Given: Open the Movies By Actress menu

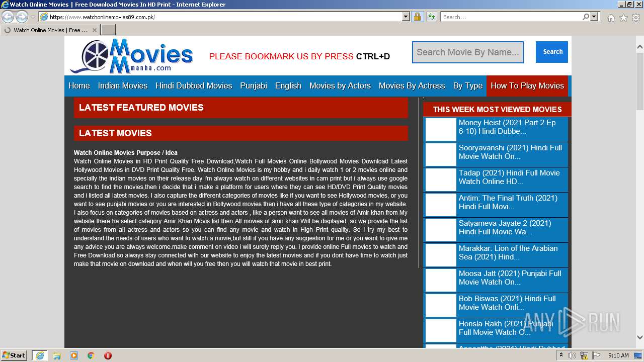Looking at the screenshot, I should [412, 85].
